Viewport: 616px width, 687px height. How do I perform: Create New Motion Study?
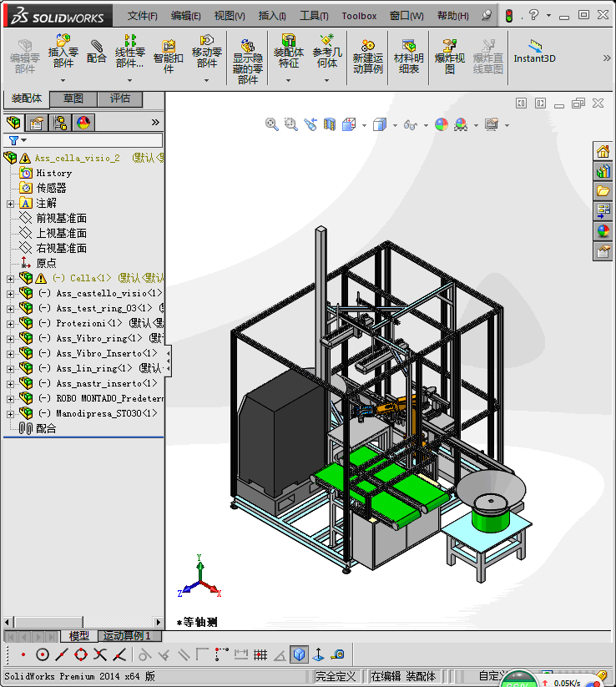(367, 57)
